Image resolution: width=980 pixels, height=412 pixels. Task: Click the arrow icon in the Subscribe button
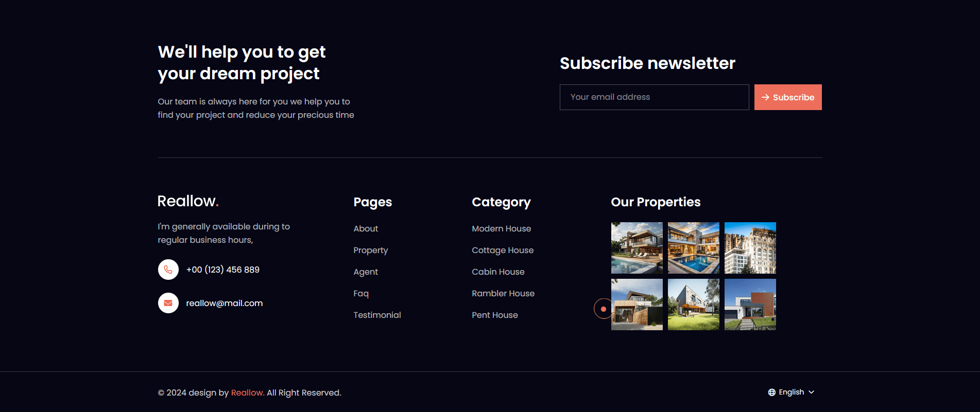tap(765, 97)
